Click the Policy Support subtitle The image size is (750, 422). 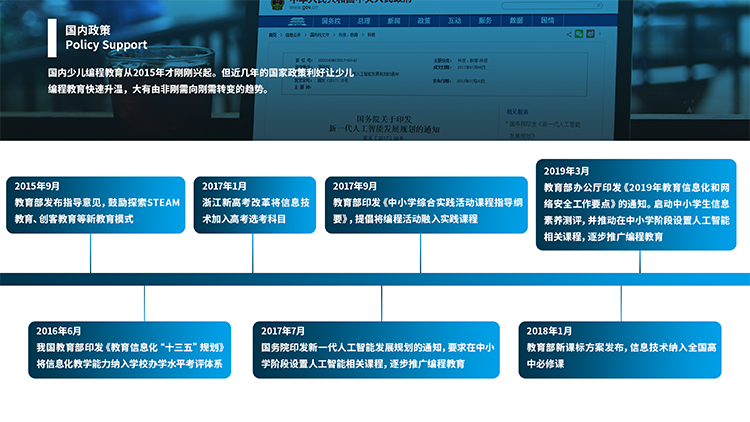coord(106,45)
